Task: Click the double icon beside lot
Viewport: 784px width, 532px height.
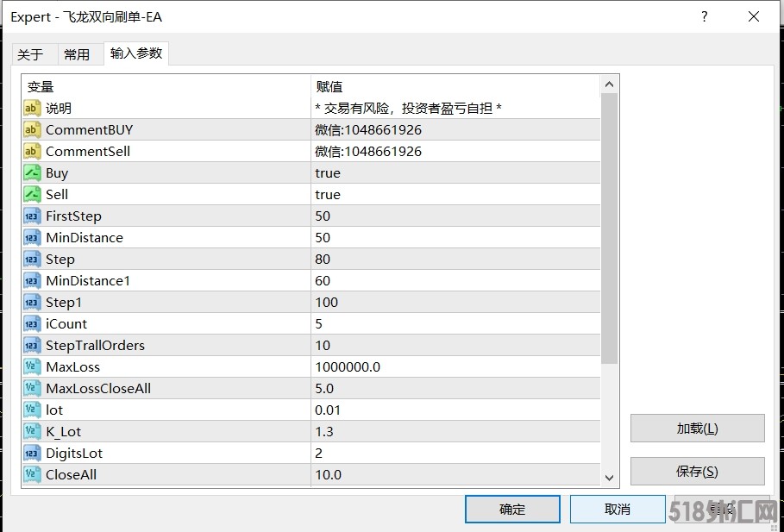Action: 32,410
